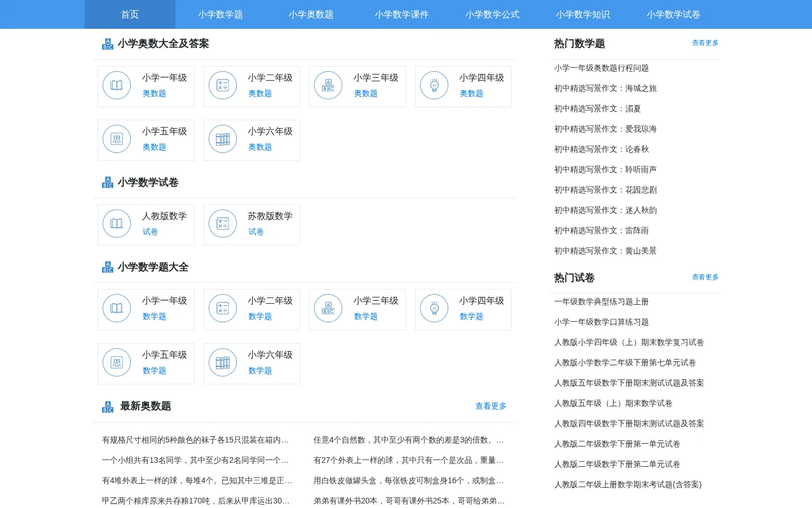The image size is (812, 508).
Task: Click the 思 icon for 小学五年级 奥数题
Action: click(117, 139)
